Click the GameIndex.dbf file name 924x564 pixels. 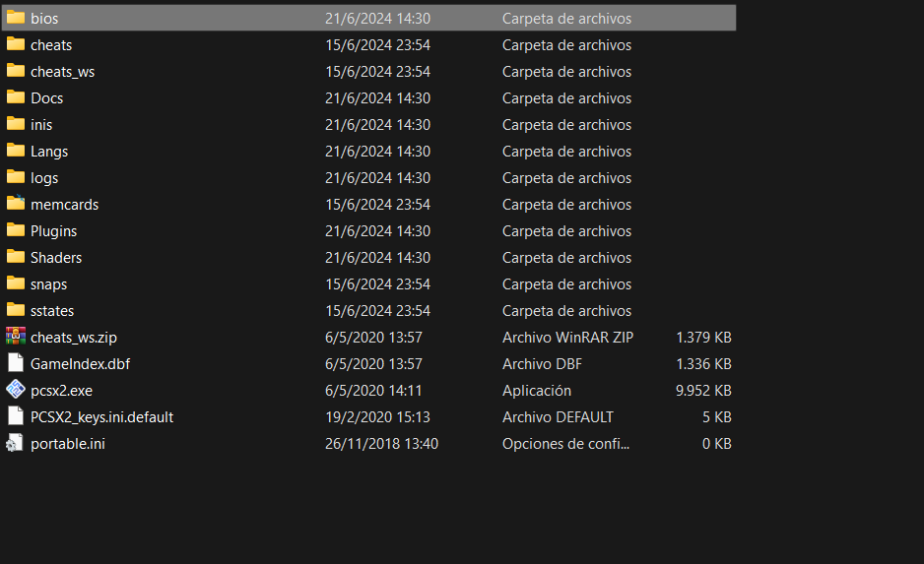click(x=80, y=364)
